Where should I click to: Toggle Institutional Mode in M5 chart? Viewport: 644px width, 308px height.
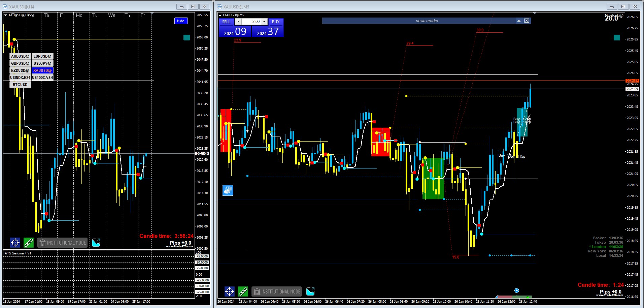277,291
